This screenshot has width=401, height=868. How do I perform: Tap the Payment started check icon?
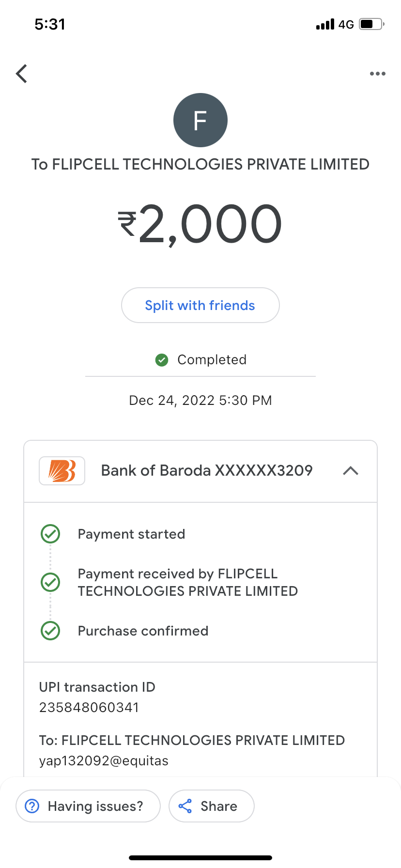(x=50, y=534)
